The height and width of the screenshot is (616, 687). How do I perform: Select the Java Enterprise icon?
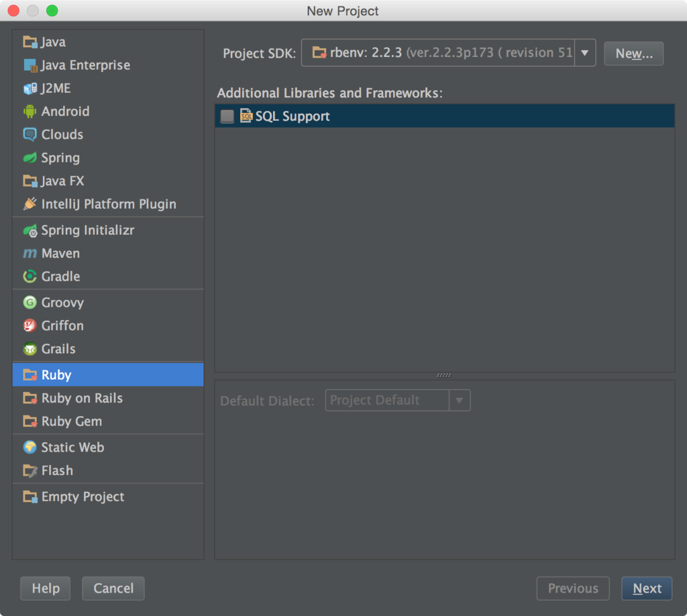(x=30, y=65)
